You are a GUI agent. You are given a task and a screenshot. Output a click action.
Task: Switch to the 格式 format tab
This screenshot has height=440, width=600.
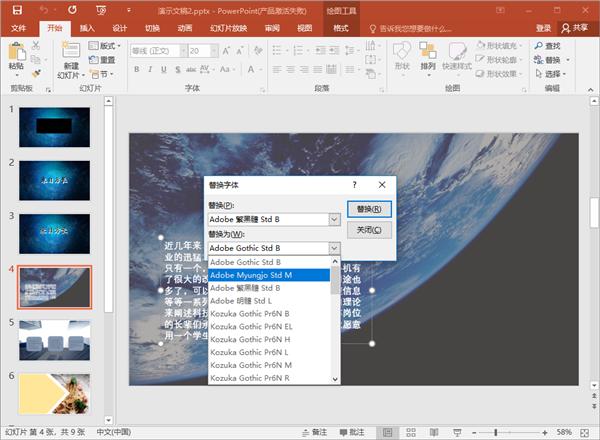341,28
